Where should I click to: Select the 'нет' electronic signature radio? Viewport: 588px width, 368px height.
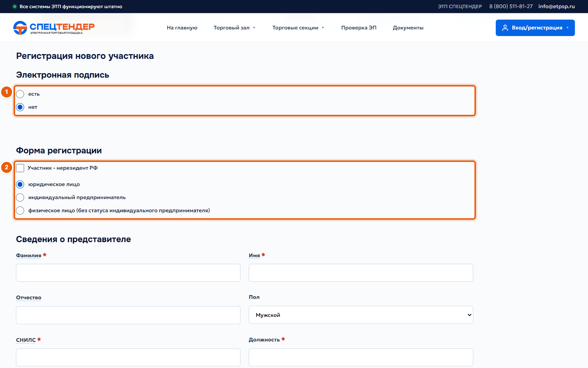(20, 107)
